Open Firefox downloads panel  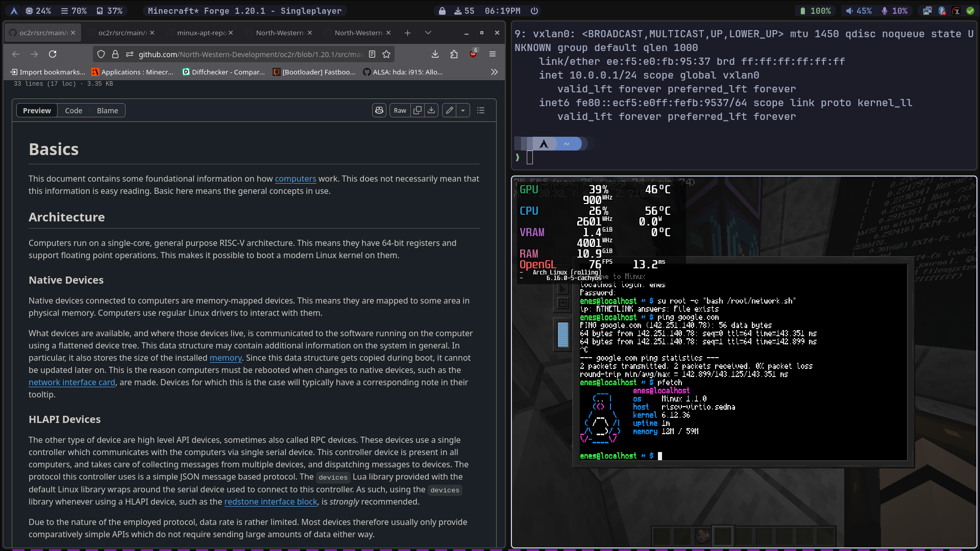tap(435, 54)
